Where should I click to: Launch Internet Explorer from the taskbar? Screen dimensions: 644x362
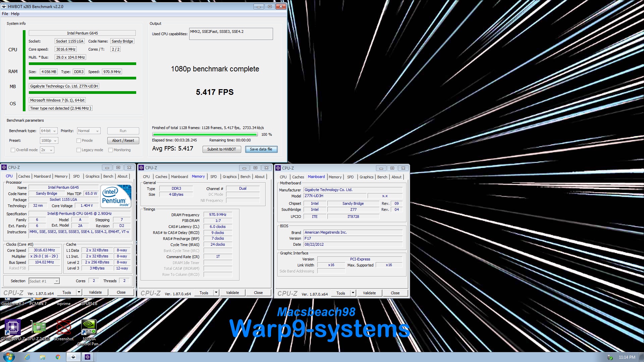[27, 357]
